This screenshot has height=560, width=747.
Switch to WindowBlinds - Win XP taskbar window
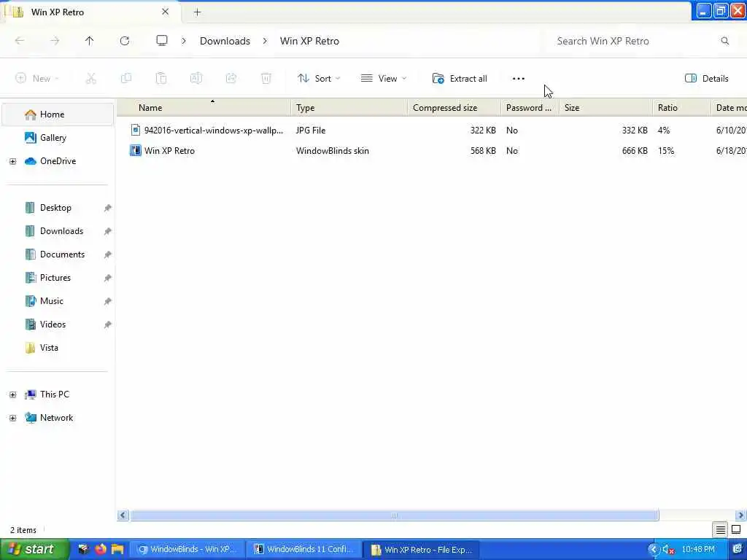pos(187,549)
